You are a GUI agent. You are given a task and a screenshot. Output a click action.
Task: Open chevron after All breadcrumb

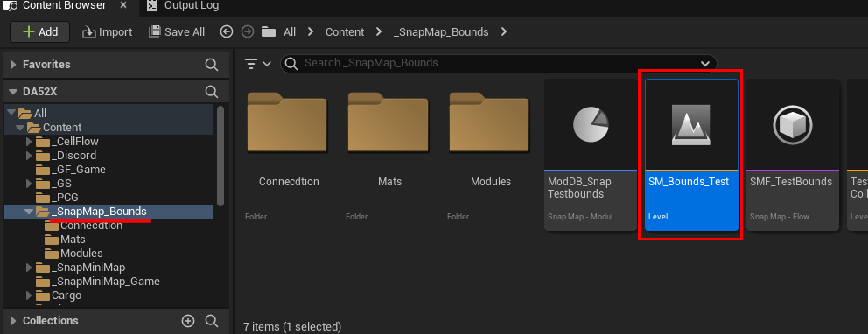pos(311,32)
